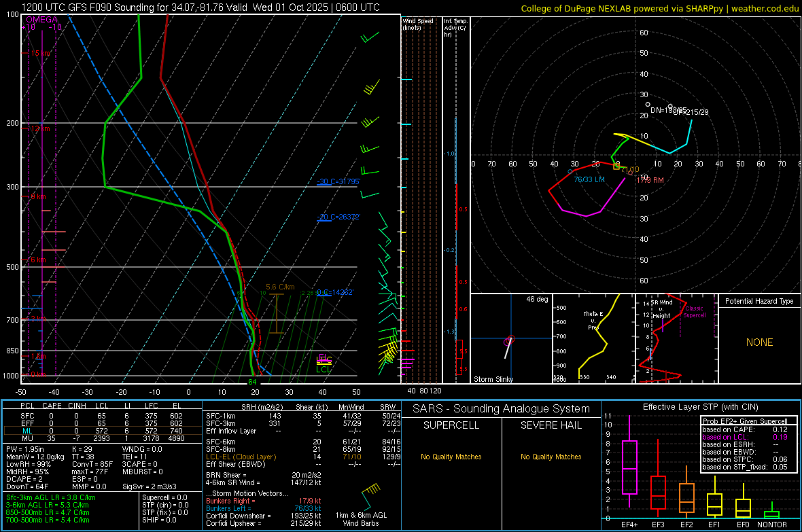Click the EF1 axis label
The width and height of the screenshot is (802, 532).
[714, 525]
